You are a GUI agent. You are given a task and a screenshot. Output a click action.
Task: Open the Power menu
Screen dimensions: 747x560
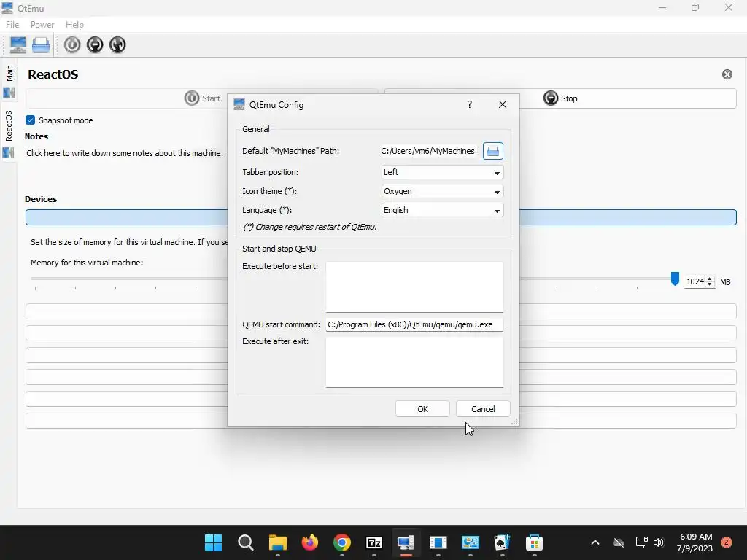(42, 25)
